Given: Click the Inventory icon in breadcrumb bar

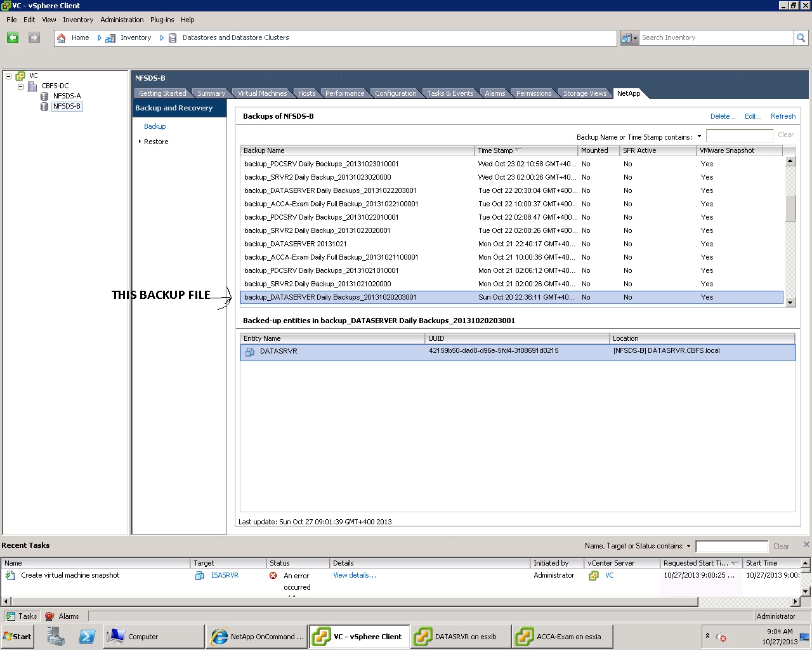Looking at the screenshot, I should point(110,38).
